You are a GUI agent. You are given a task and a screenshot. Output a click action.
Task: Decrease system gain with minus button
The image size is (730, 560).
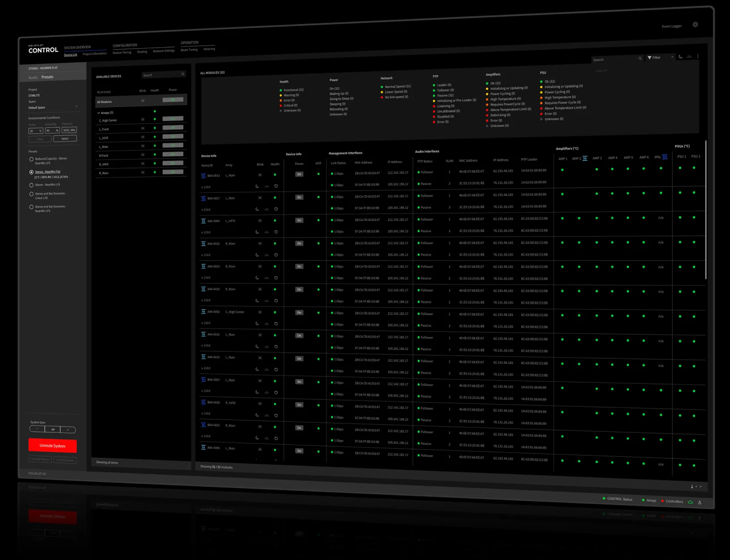click(x=37, y=429)
